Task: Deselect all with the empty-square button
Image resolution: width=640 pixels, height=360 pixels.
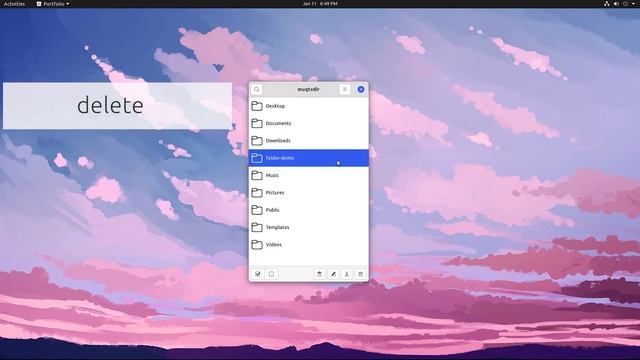Action: [x=271, y=274]
